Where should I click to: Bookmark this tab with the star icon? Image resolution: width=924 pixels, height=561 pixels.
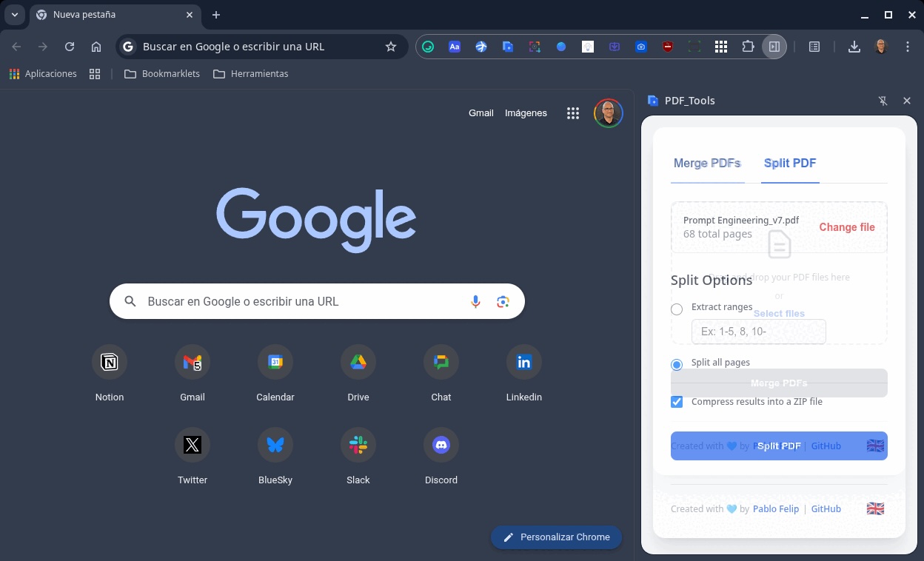[x=391, y=47]
